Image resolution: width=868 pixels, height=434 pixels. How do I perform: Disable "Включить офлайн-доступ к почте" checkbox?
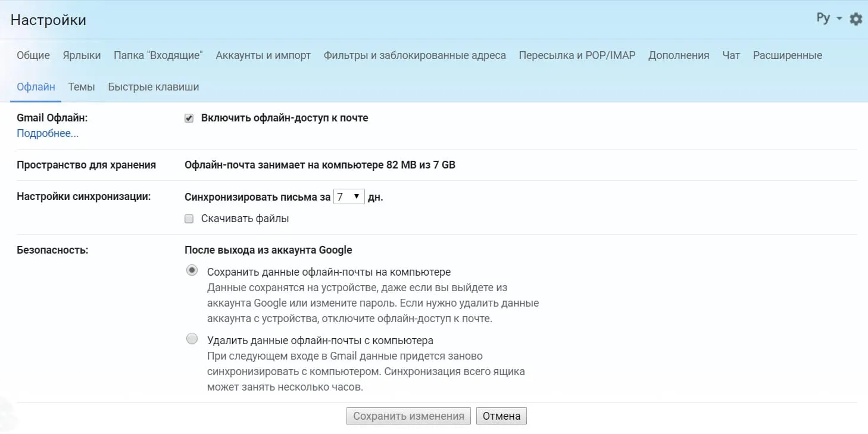tap(189, 118)
